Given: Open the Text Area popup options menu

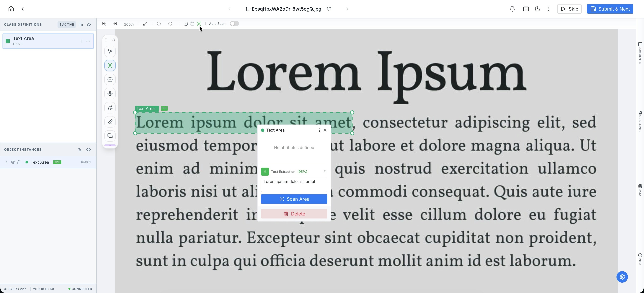Looking at the screenshot, I should point(319,130).
